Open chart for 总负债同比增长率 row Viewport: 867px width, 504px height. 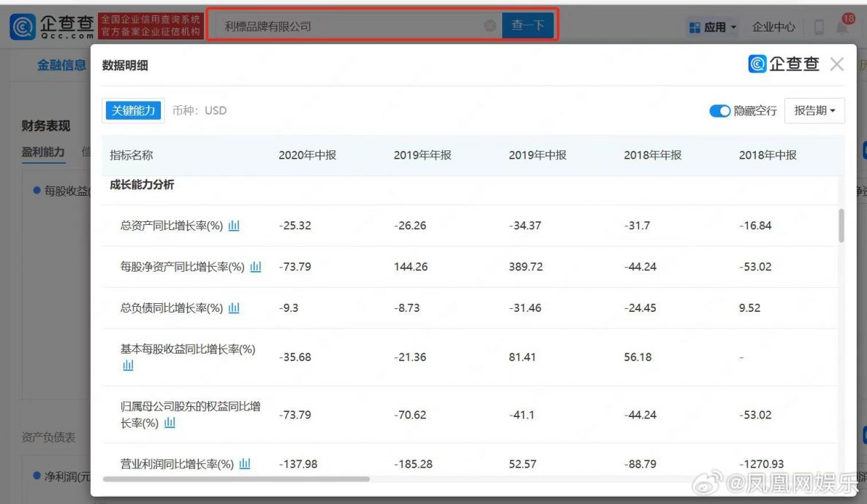[234, 308]
